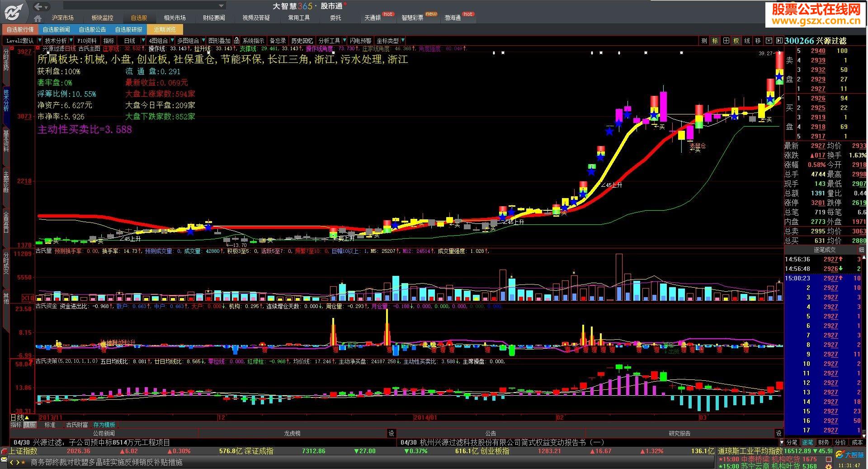Click 存为模板 to save template
Screen dimensions: 868x469
[104, 425]
